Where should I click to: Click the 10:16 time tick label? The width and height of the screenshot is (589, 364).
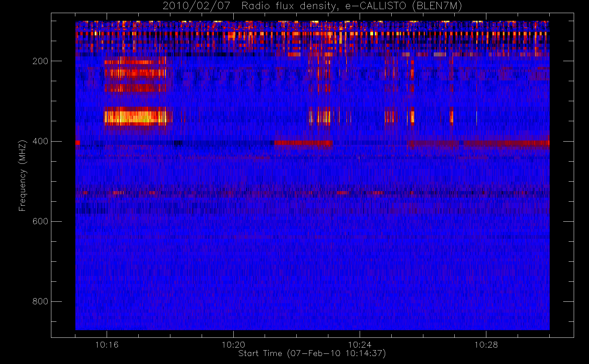(107, 345)
